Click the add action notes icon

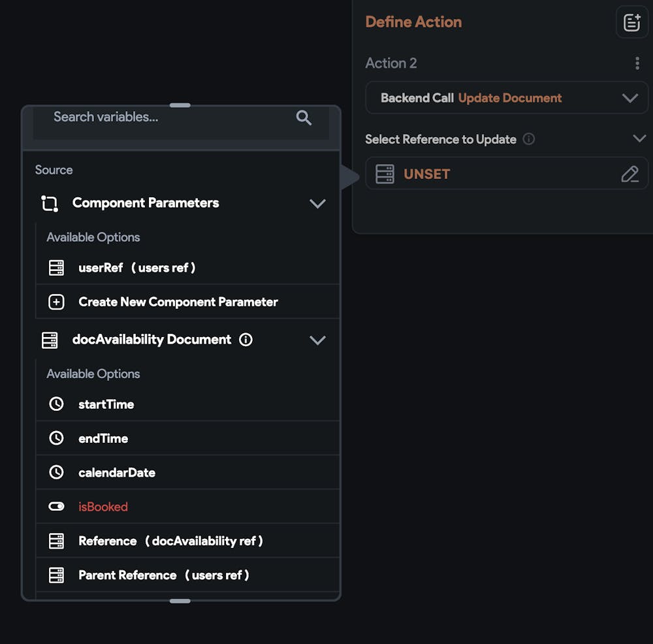pyautogui.click(x=631, y=23)
